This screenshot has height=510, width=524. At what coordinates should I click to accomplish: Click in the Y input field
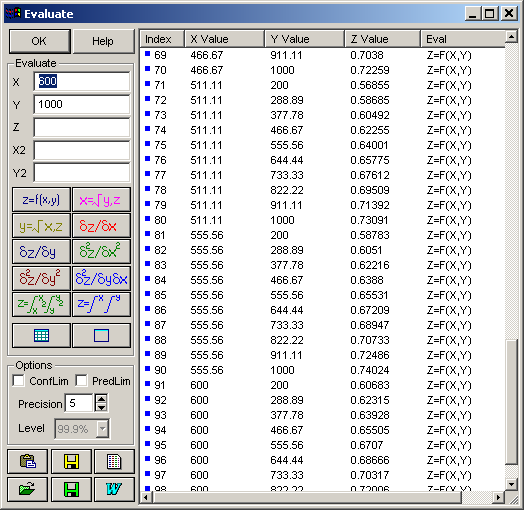pos(82,104)
